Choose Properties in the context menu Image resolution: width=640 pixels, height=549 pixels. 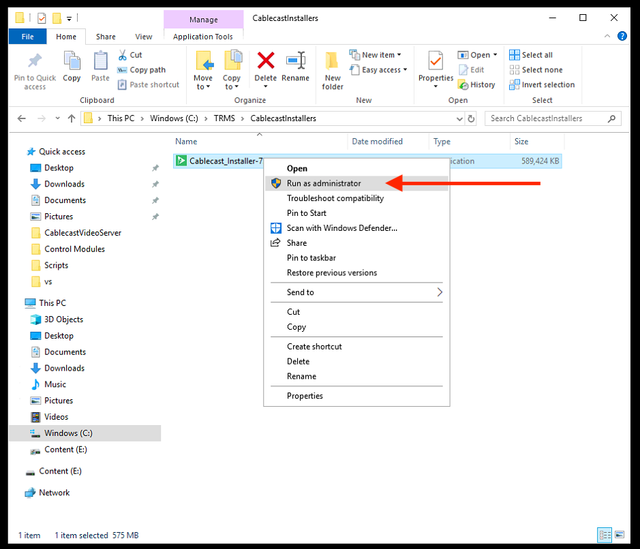click(x=357, y=396)
